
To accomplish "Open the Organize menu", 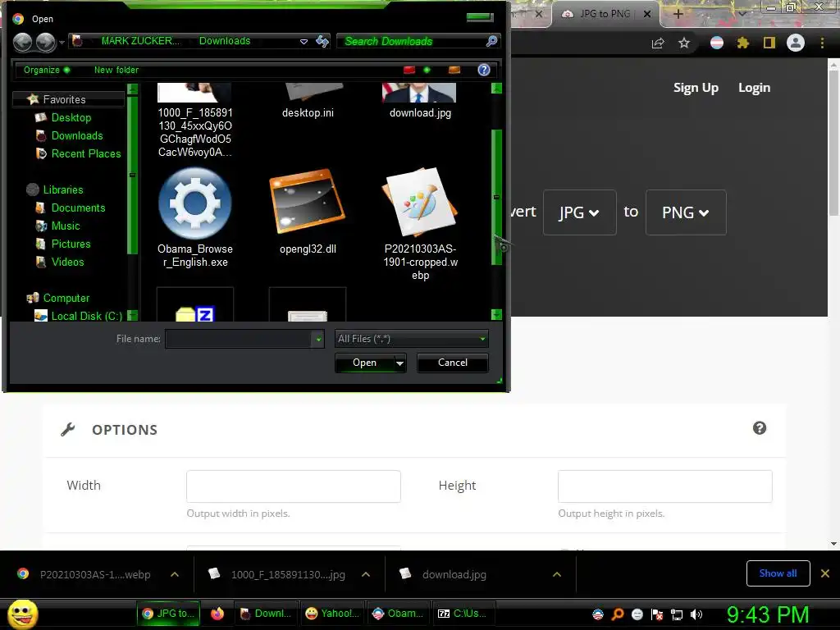I will pos(46,71).
